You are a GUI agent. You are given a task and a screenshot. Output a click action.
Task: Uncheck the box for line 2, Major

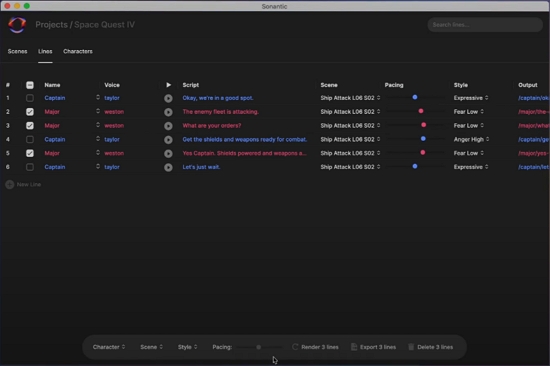coord(30,112)
